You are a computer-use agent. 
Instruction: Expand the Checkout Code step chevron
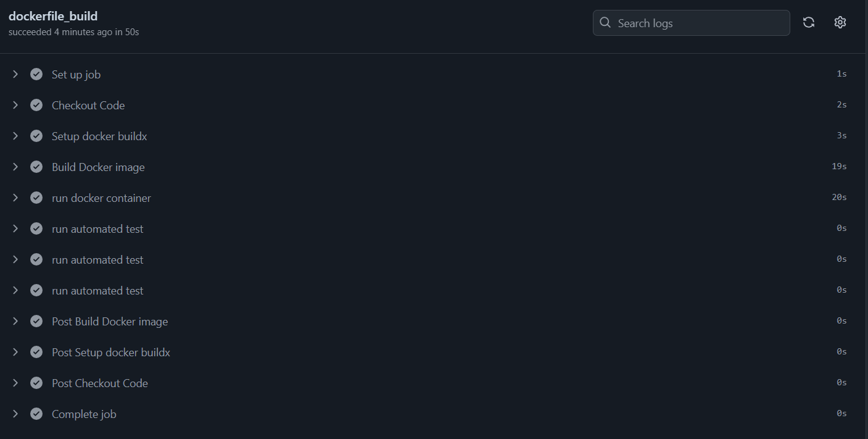click(15, 105)
